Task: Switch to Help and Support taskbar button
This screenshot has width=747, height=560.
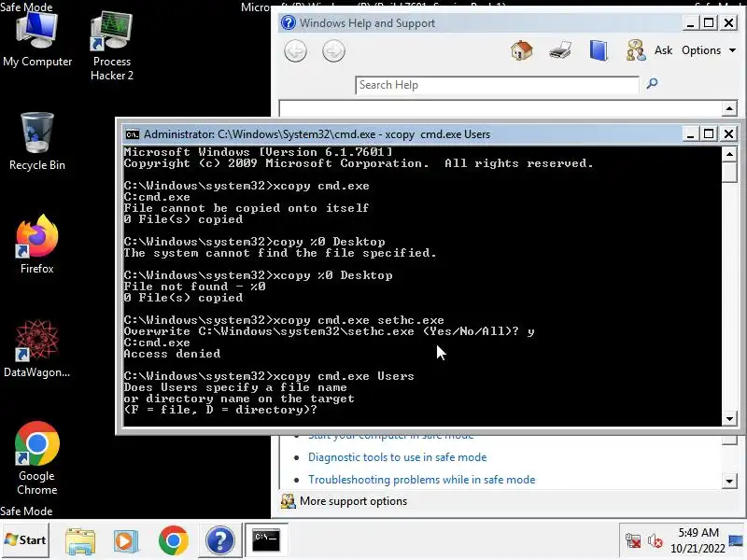Action: 219,540
